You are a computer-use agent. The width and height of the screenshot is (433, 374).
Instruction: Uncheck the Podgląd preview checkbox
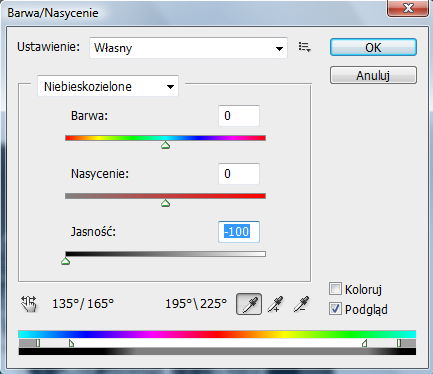(x=335, y=309)
